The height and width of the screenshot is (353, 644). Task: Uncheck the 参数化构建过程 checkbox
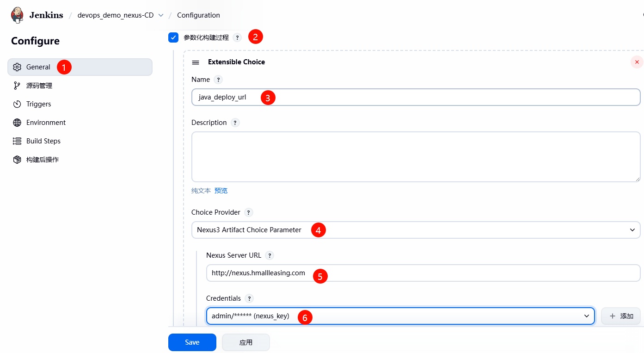point(173,37)
